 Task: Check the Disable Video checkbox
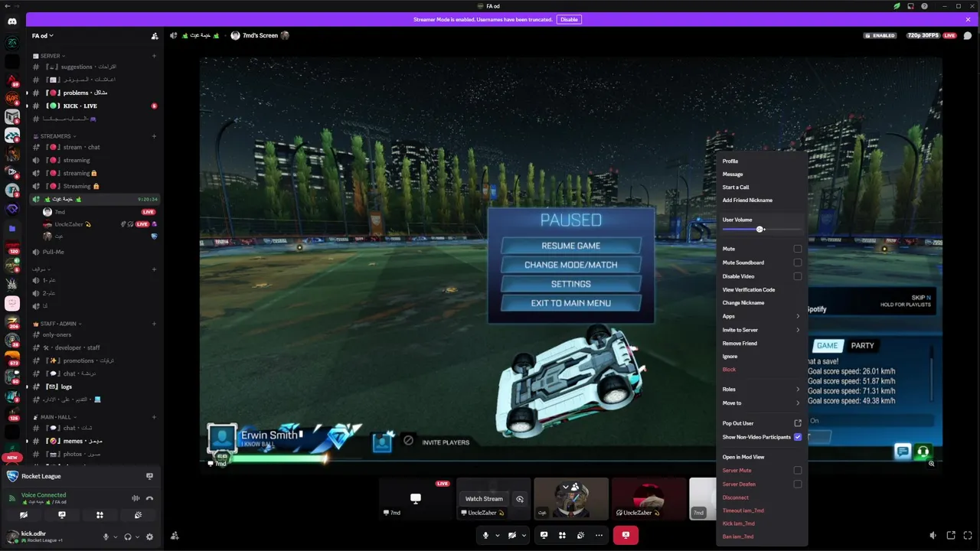pos(798,276)
